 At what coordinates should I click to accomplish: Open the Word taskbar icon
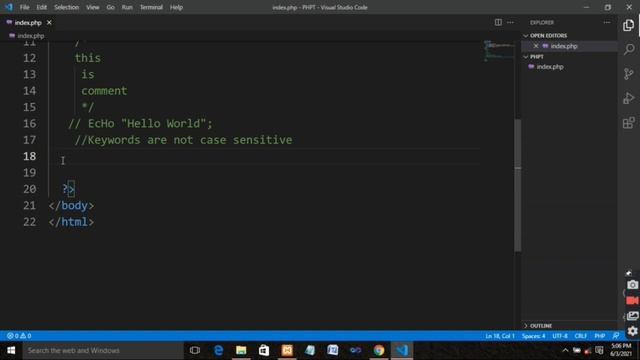[333, 350]
